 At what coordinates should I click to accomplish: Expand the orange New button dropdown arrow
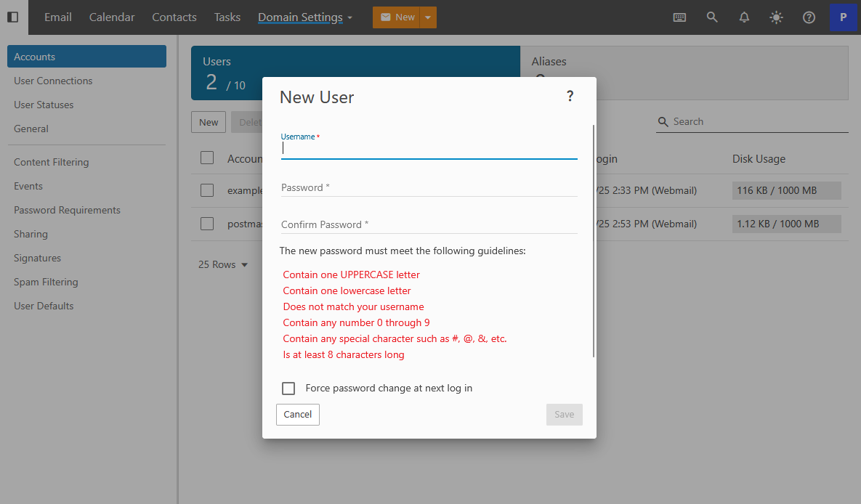click(x=429, y=17)
